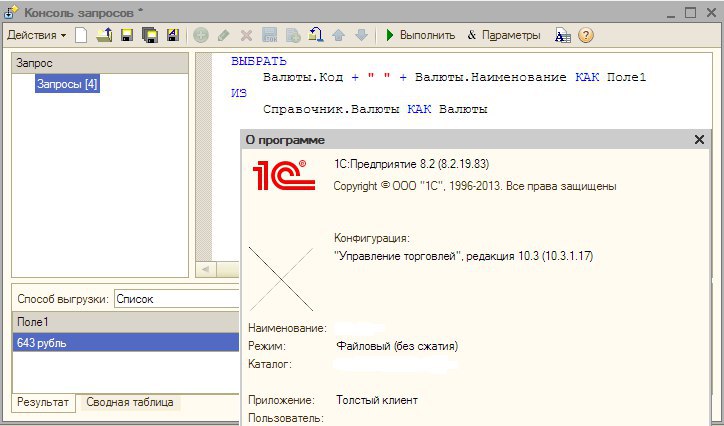Image resolution: width=724 pixels, height=426 pixels.
Task: Close the О программе dialog
Action: 699,139
